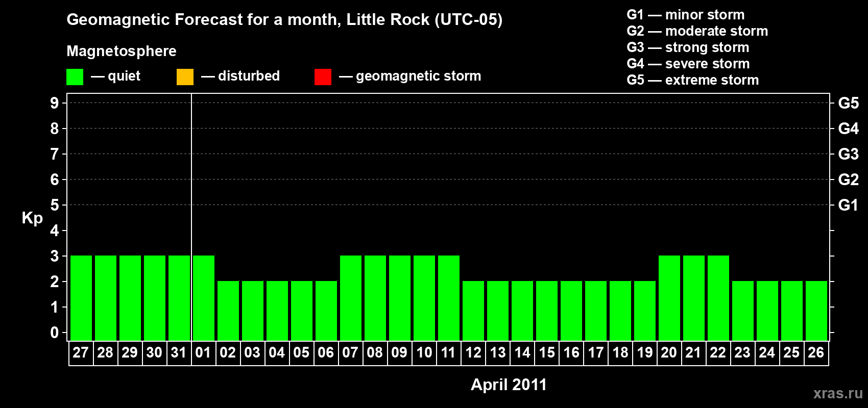Select the bar for day 24
Viewport: 868px width, 408px height.
[767, 311]
